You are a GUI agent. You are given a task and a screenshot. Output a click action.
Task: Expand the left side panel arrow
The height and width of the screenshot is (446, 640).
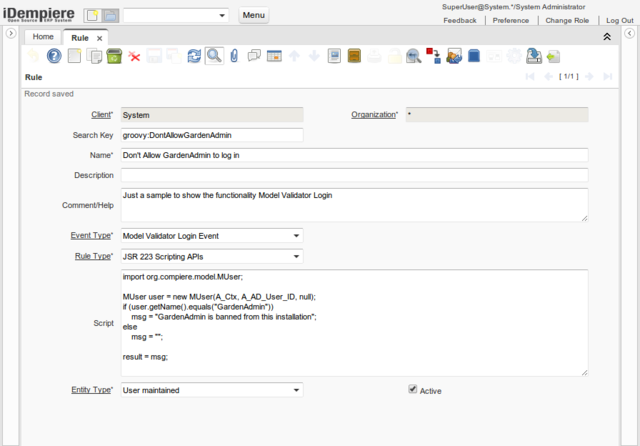pyautogui.click(x=9, y=34)
